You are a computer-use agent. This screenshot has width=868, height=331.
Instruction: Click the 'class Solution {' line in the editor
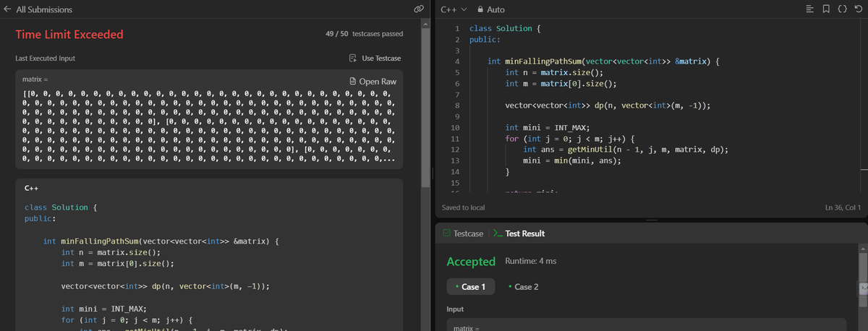(503, 28)
